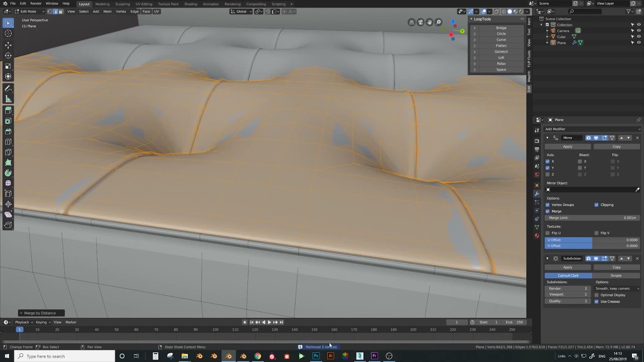Screen dimensions: 644x362
Task: Choose the Loop Cut tool
Action: (x=8, y=141)
